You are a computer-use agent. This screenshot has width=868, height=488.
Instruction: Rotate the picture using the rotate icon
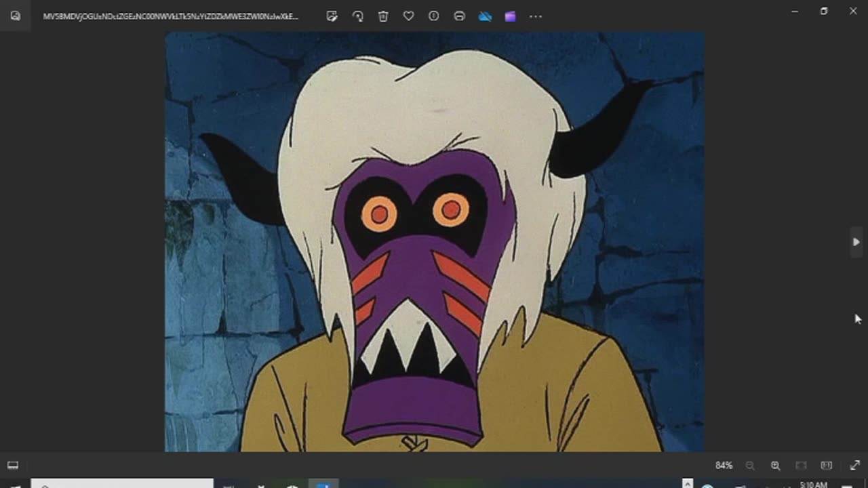[357, 16]
